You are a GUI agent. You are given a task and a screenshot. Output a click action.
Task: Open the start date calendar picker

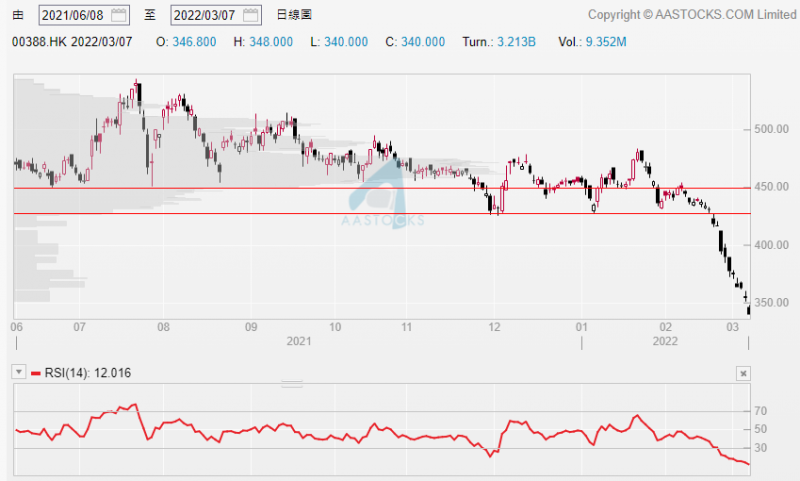point(119,15)
